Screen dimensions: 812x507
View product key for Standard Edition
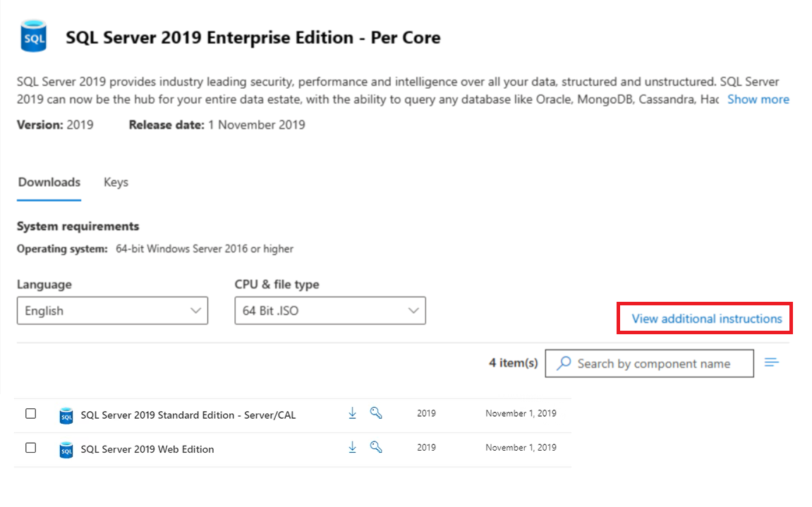376,413
